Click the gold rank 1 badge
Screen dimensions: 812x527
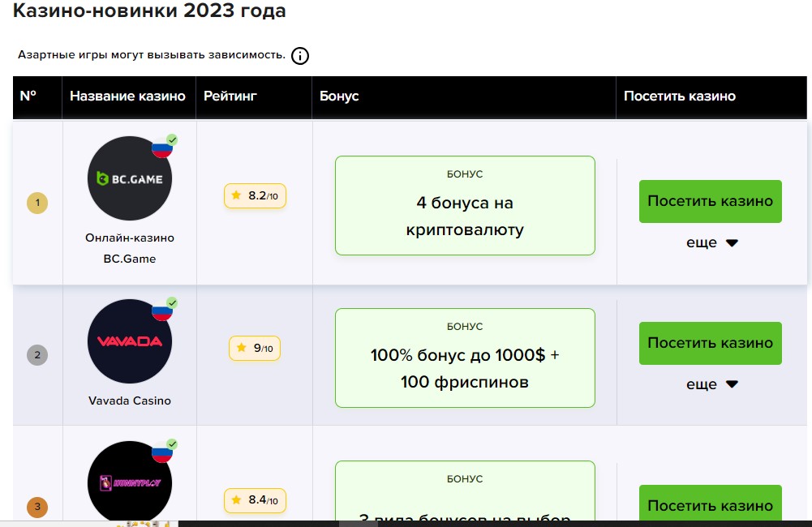tap(37, 203)
